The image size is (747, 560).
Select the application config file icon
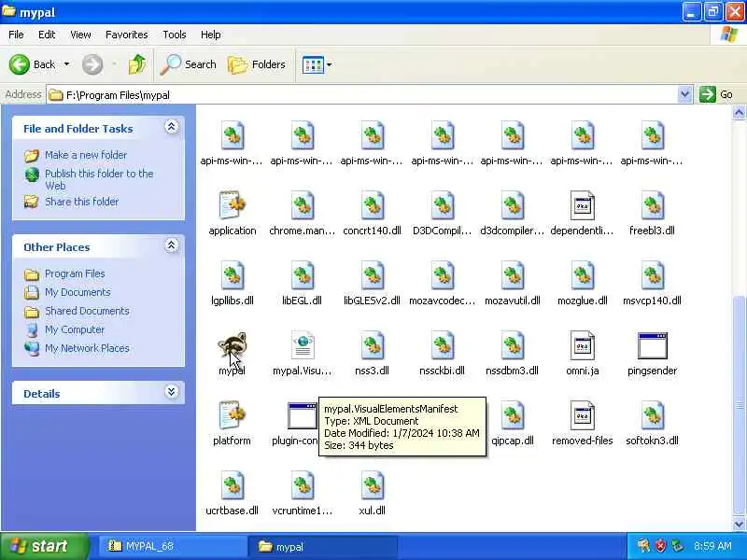232,205
